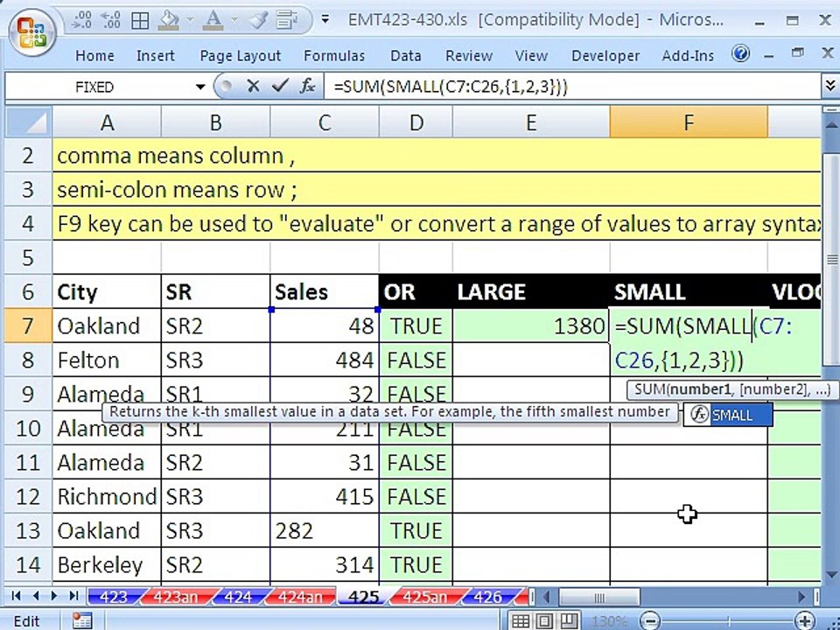Open Fill Color dropdown arrow

coord(190,20)
